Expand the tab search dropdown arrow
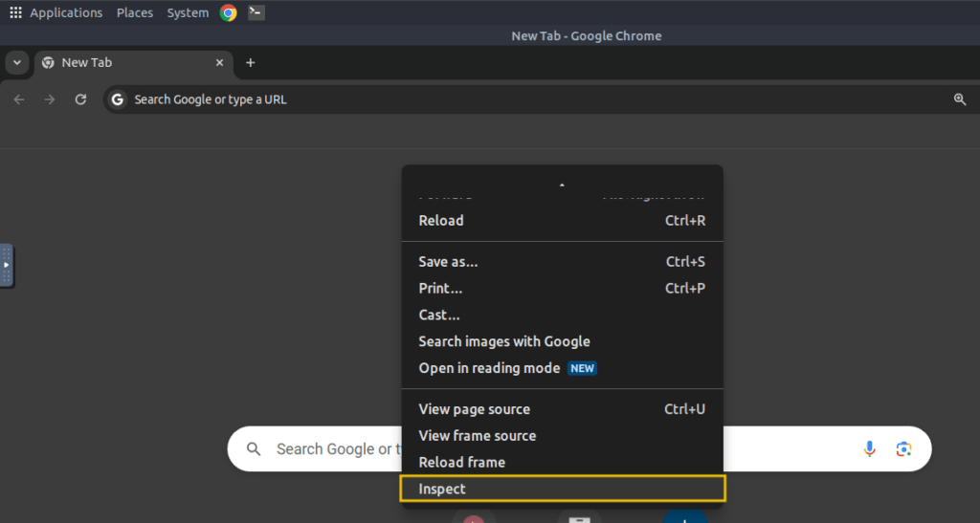This screenshot has height=523, width=980. coord(17,62)
